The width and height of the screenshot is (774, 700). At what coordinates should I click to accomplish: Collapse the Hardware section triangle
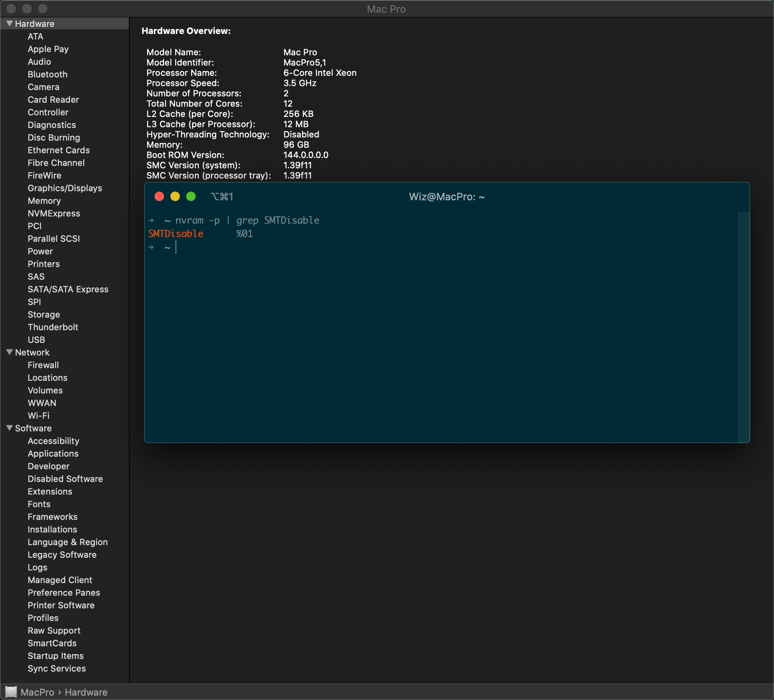click(9, 24)
